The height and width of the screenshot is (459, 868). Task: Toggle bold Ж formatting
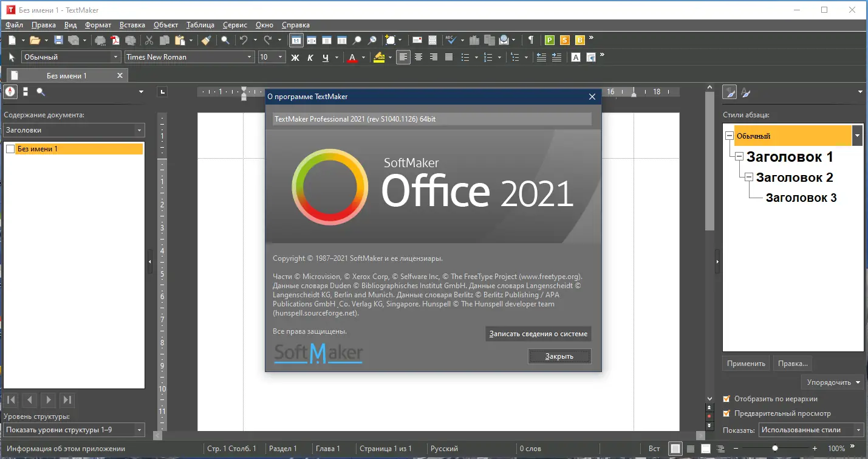pyautogui.click(x=295, y=57)
